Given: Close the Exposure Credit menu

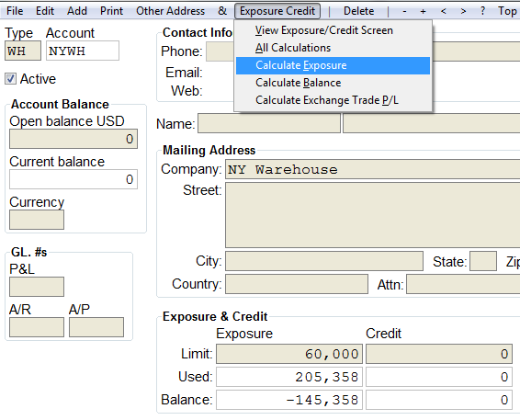Looking at the screenshot, I should (x=277, y=11).
